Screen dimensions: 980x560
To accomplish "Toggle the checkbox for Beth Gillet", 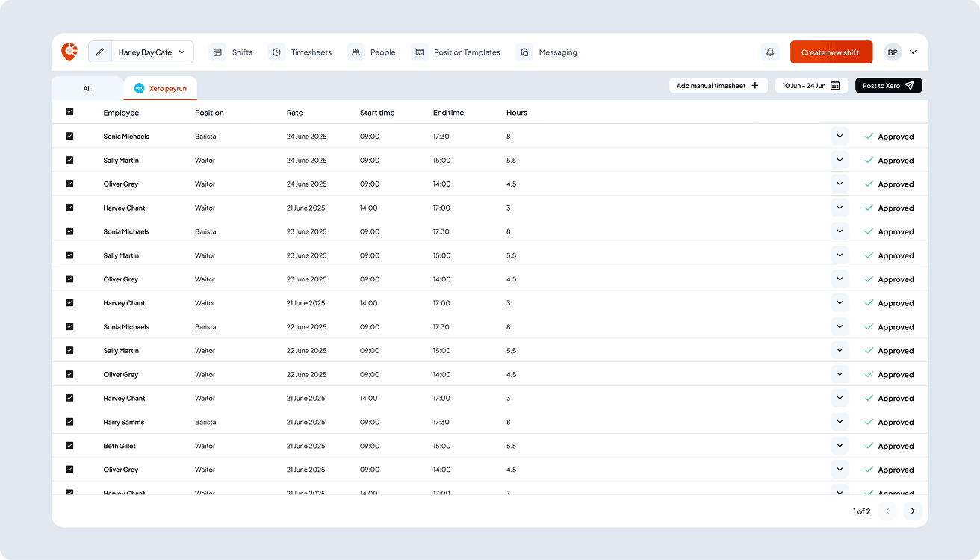I will (69, 446).
